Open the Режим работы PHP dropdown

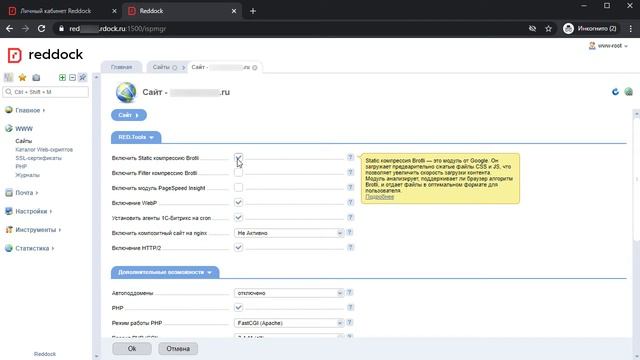pos(289,323)
